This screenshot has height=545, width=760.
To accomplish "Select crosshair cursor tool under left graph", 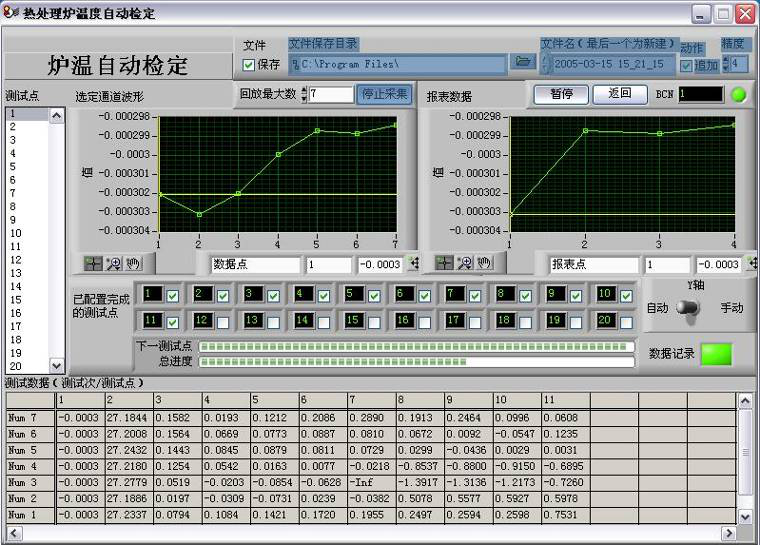I will click(93, 263).
